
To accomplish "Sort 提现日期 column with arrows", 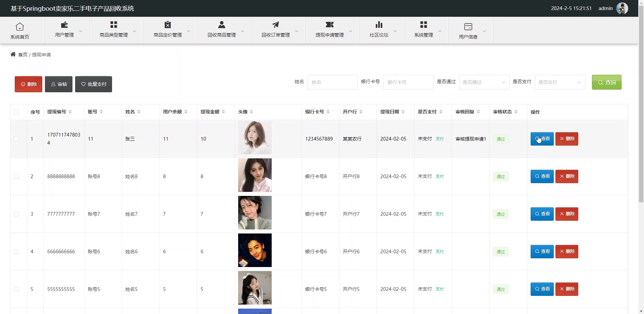I will pyautogui.click(x=403, y=112).
